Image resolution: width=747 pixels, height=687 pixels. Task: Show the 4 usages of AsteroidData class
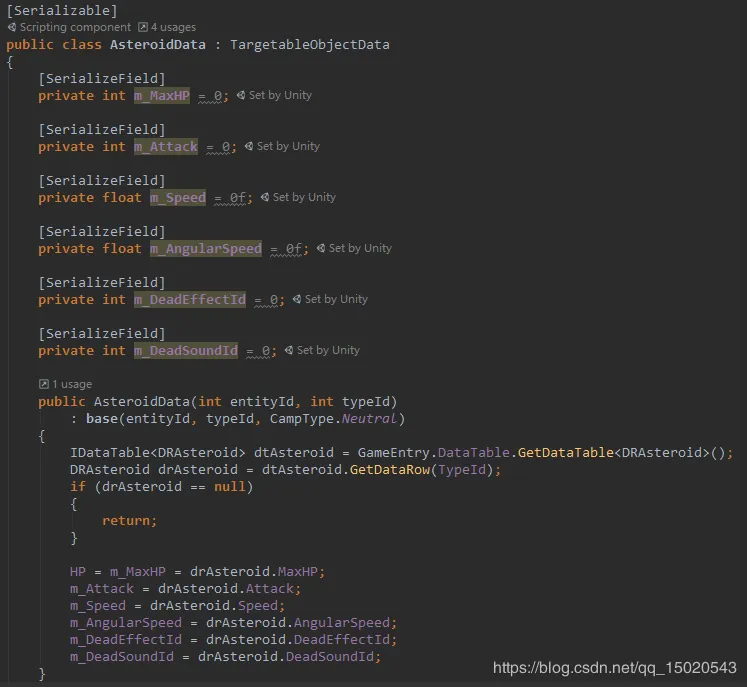coord(173,27)
